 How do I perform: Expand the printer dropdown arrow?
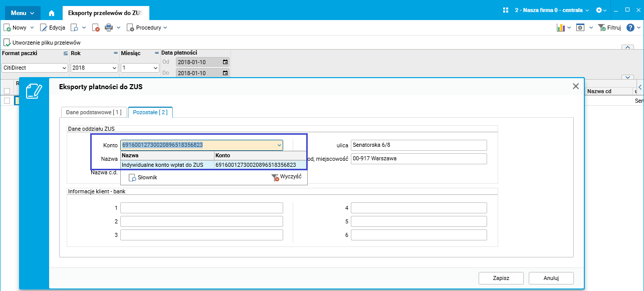pyautogui.click(x=118, y=28)
